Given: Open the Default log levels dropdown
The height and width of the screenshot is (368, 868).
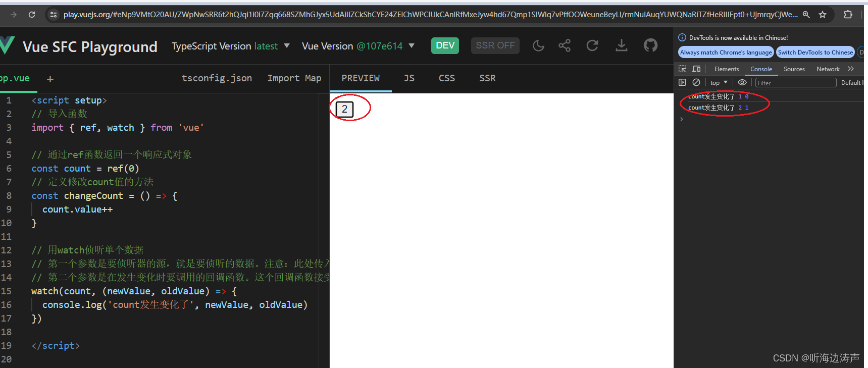Looking at the screenshot, I should [x=852, y=82].
